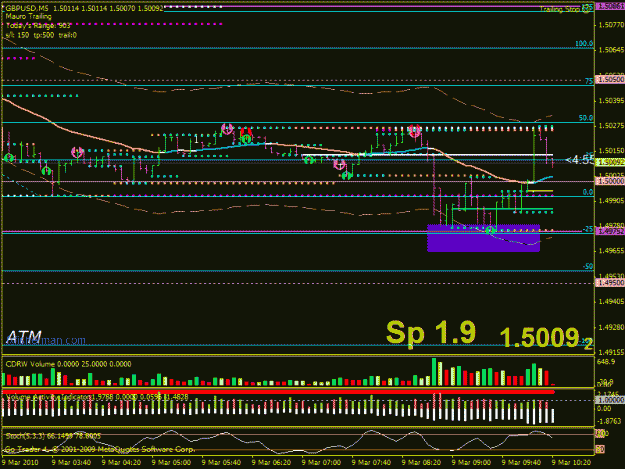Click the 9 Mar 07:40 time label
The height and width of the screenshot is (469, 625).
coord(371,463)
